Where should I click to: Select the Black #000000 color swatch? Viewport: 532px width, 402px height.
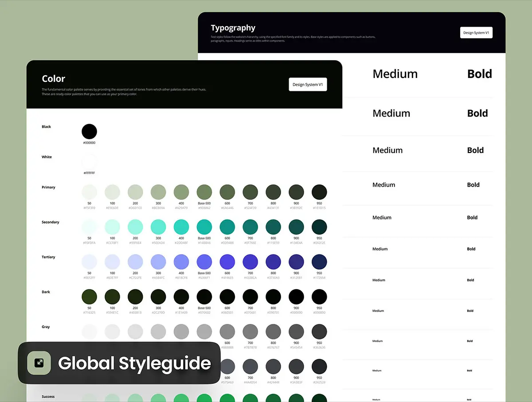pos(89,132)
